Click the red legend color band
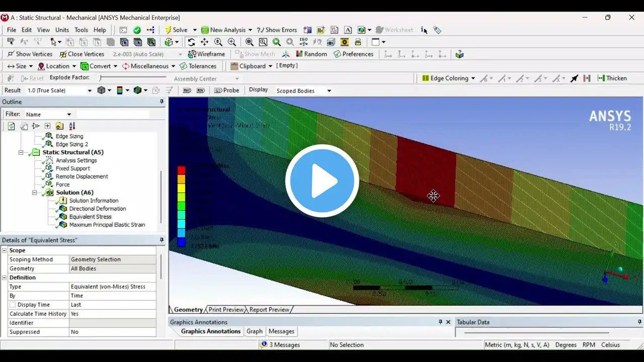Image resolution: width=644 pixels, height=362 pixels. 181,170
